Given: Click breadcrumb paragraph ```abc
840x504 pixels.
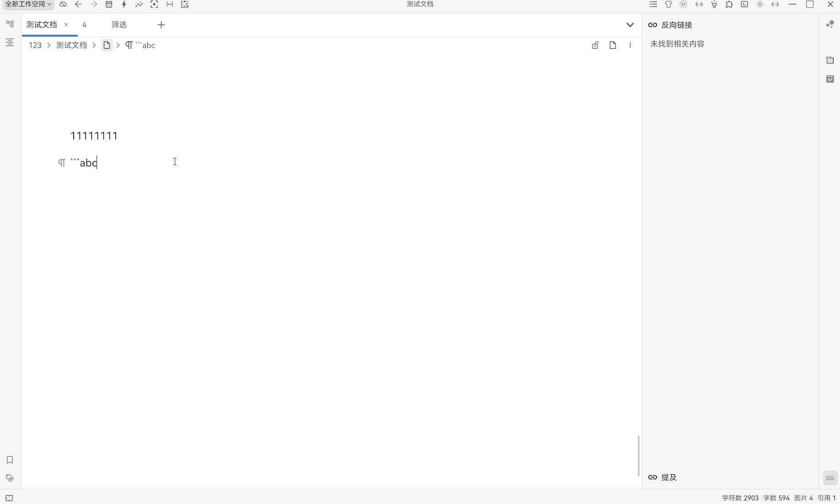Looking at the screenshot, I should tap(140, 45).
